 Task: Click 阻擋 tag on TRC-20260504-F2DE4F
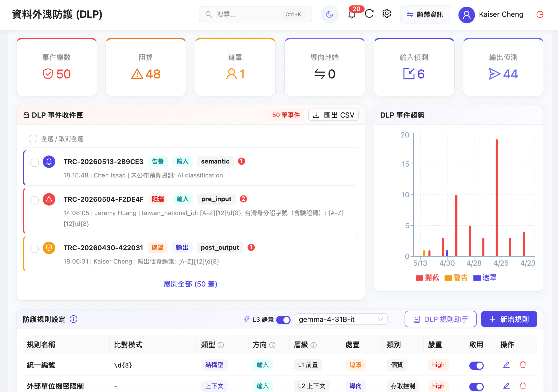[158, 199]
